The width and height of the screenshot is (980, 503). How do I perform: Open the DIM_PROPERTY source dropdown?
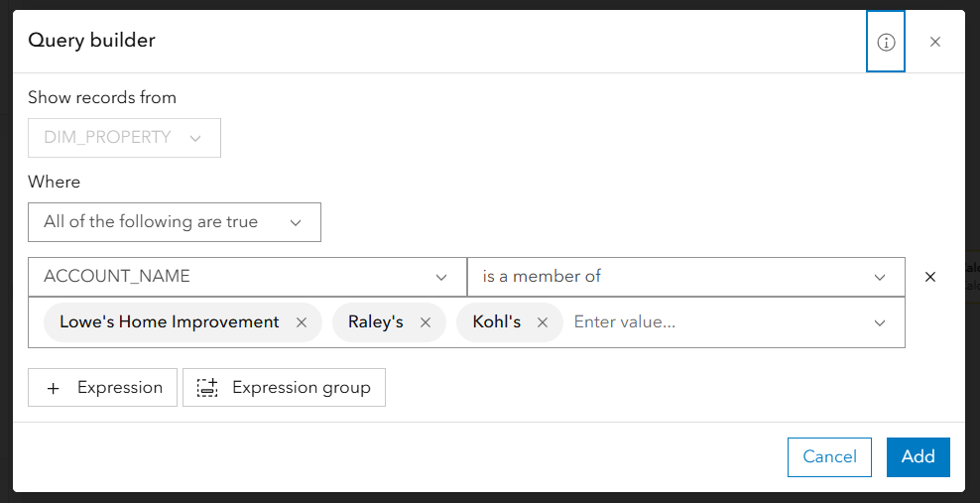click(124, 138)
